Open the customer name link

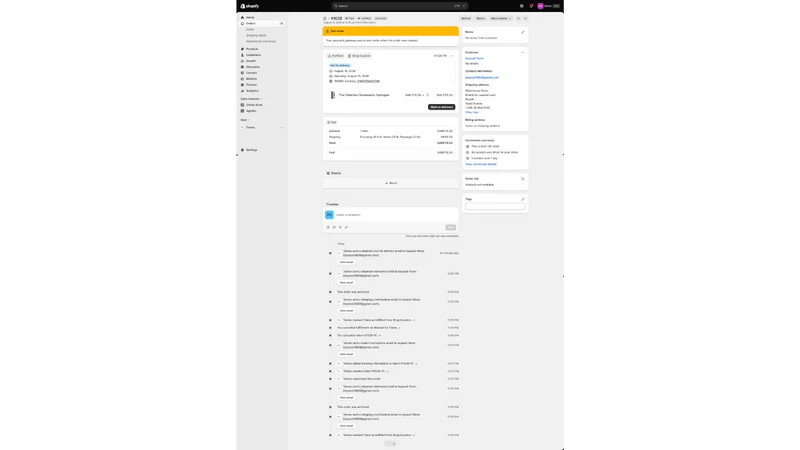[474, 58]
